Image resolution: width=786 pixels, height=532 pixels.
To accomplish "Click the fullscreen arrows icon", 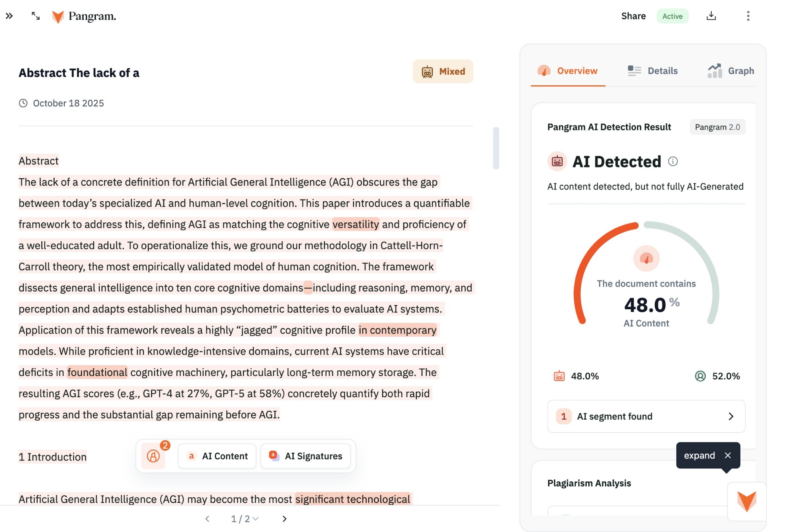I will click(x=36, y=16).
